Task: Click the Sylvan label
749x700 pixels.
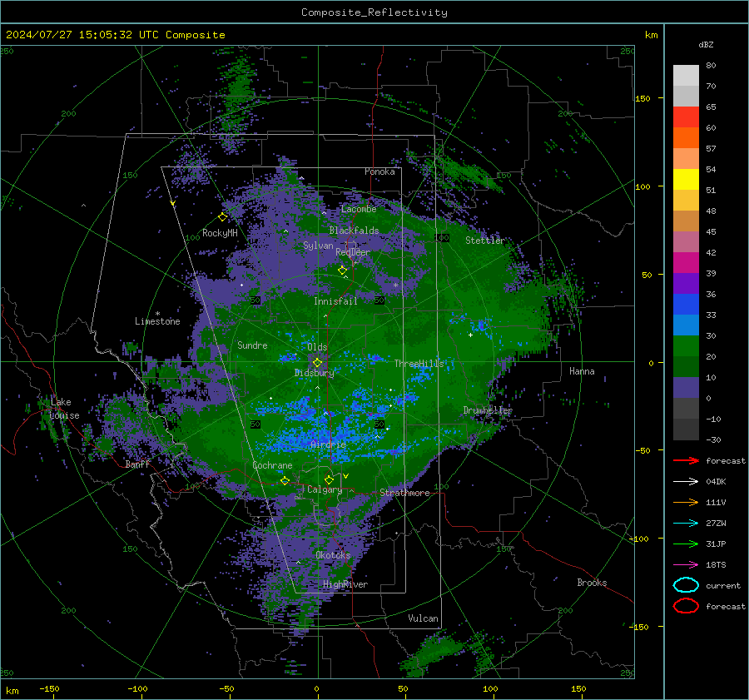Action: [x=318, y=246]
